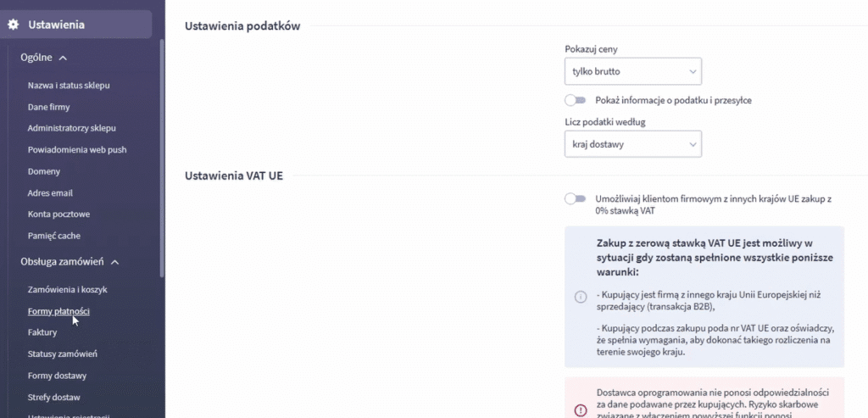
Task: Go to Dane firmy settings
Action: pos(48,107)
